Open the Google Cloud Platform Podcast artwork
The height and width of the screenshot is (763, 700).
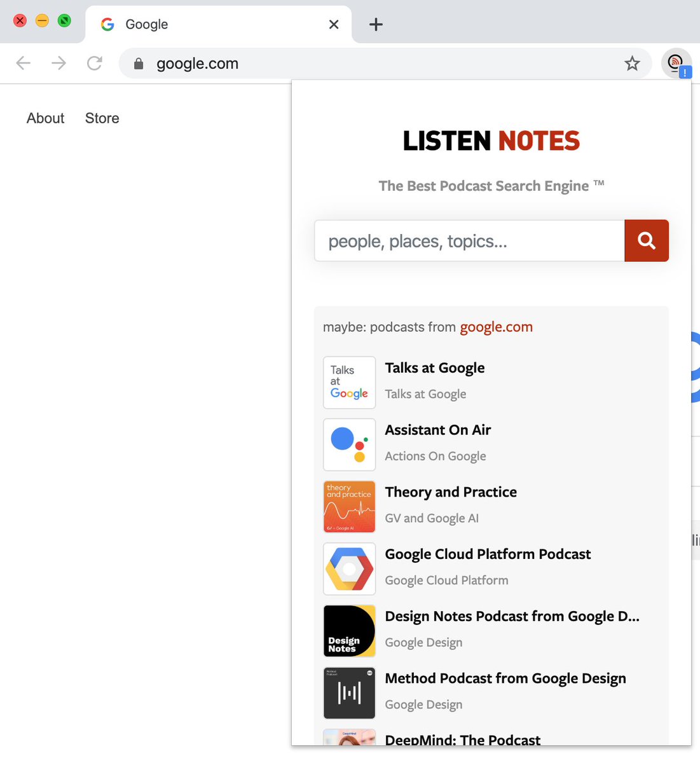tap(349, 568)
